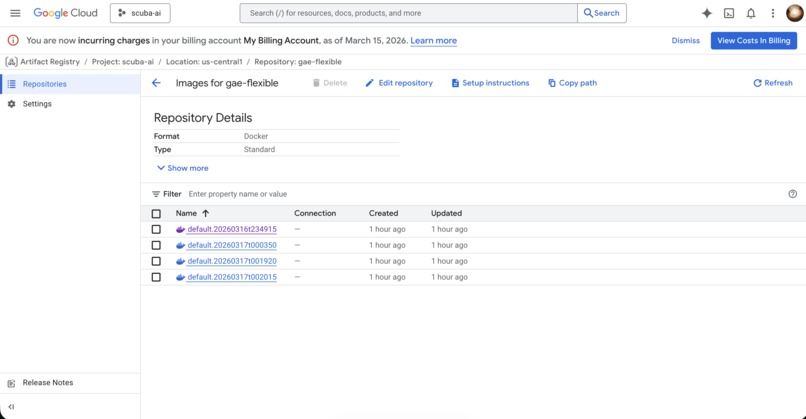This screenshot has width=806, height=419.
Task: Click Docker icon for default.20260317t000350
Action: [180, 246]
